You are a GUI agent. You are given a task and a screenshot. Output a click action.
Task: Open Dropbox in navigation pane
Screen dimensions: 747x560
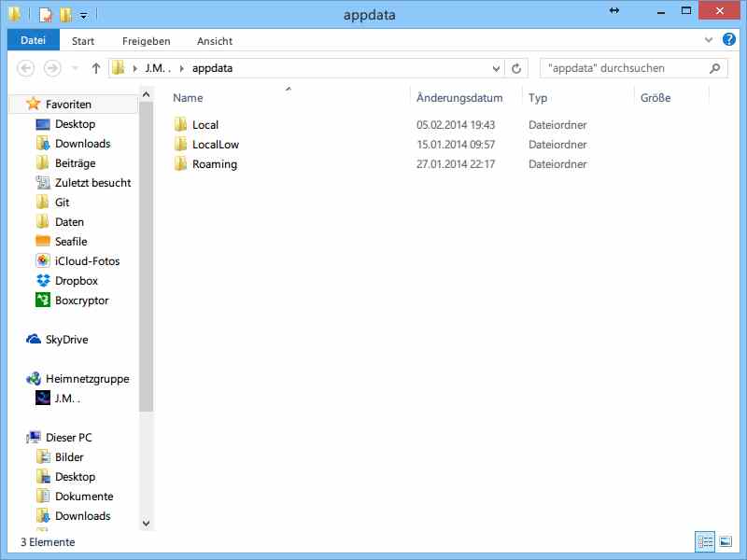coord(77,281)
